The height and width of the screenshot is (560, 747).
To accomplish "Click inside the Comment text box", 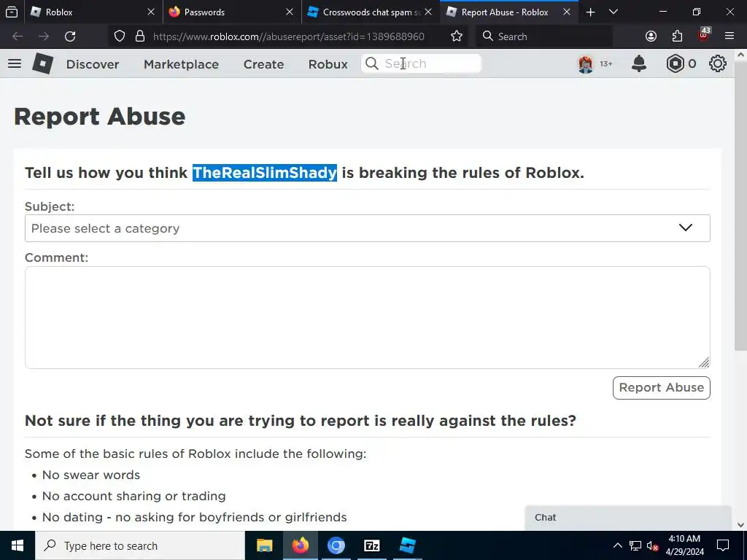I will (x=368, y=317).
